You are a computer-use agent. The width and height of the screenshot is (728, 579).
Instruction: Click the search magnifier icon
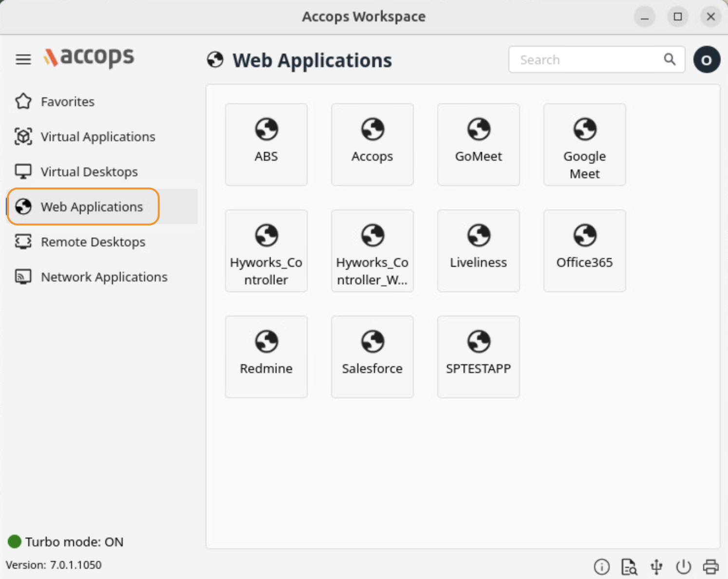pos(670,59)
